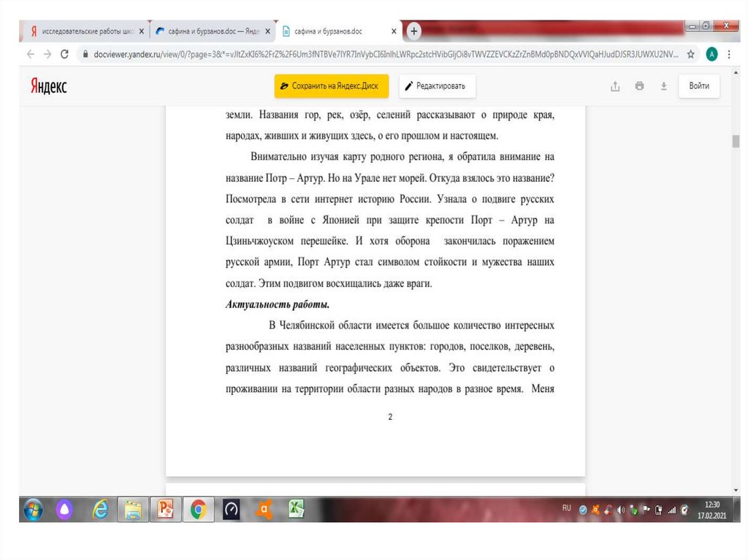Open a new browser tab

coord(413,31)
